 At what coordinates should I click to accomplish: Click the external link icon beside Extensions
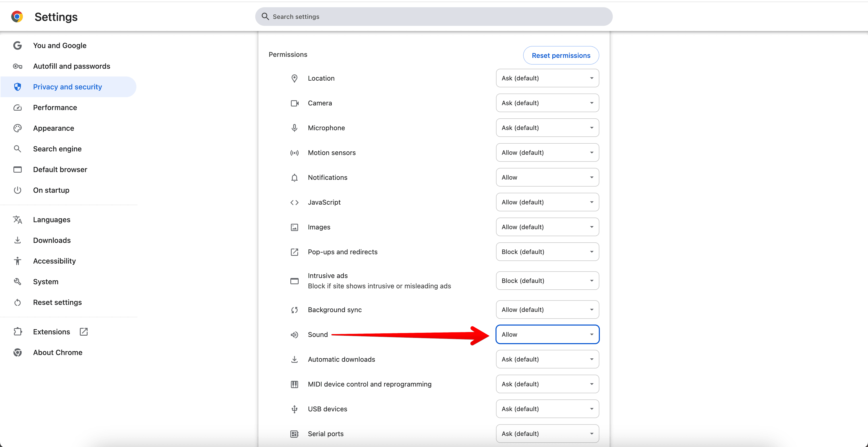pos(83,332)
